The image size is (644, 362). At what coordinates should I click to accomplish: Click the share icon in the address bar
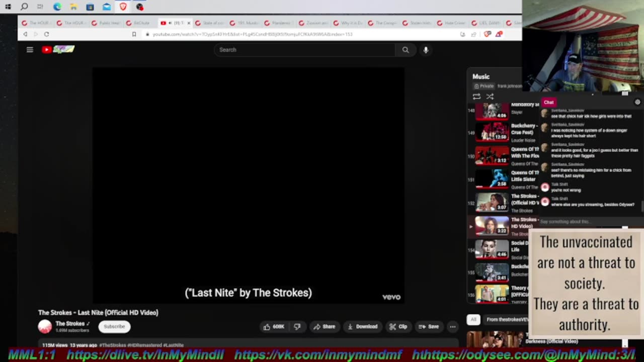[x=473, y=34]
